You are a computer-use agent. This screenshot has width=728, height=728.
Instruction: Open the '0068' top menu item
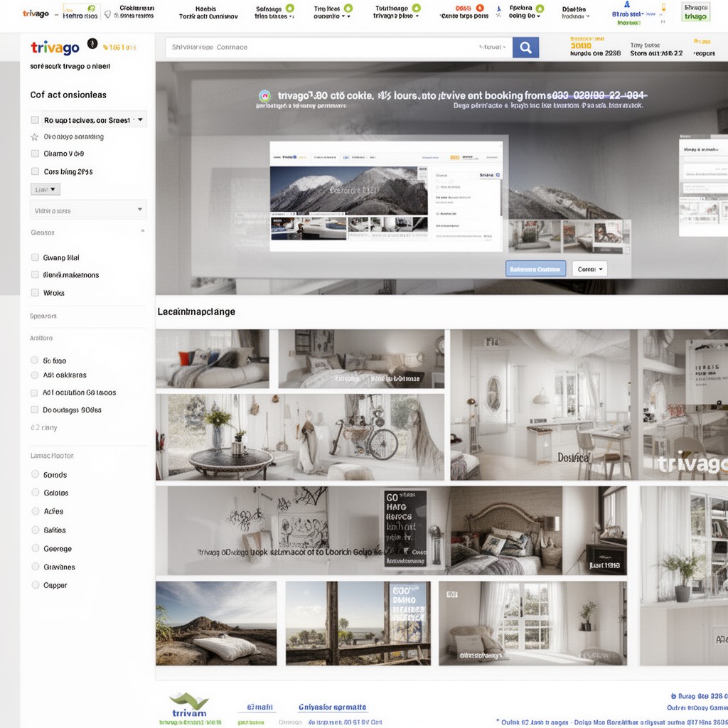click(464, 12)
